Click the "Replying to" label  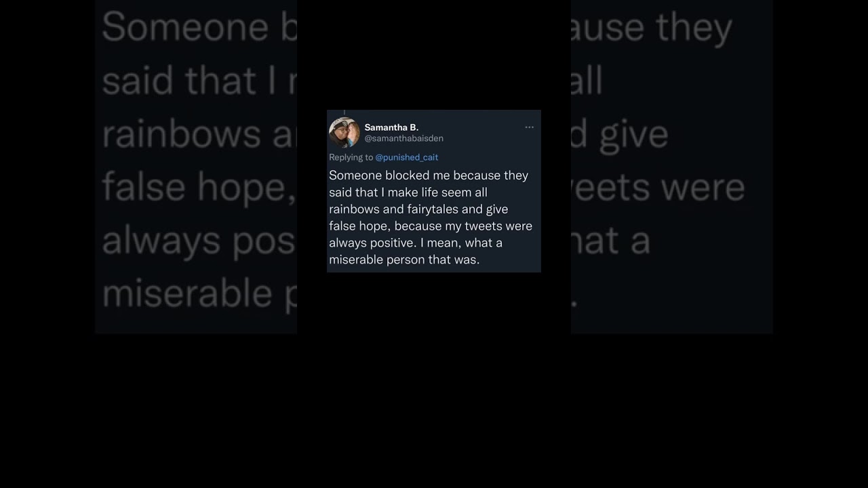pyautogui.click(x=351, y=157)
